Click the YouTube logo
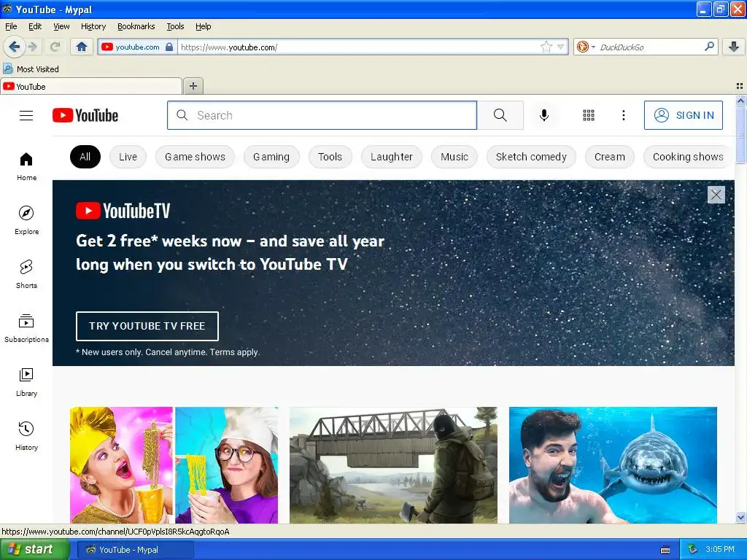 (85, 115)
